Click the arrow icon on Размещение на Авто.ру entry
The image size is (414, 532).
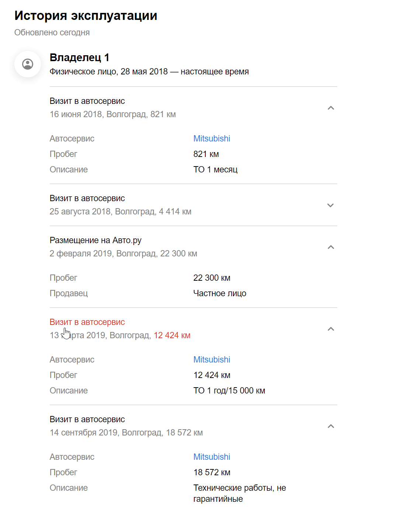[x=331, y=247]
